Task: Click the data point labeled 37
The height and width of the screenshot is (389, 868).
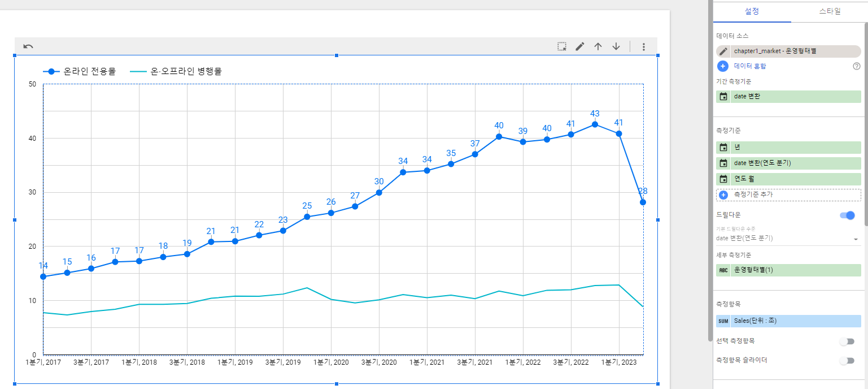Action: click(475, 154)
